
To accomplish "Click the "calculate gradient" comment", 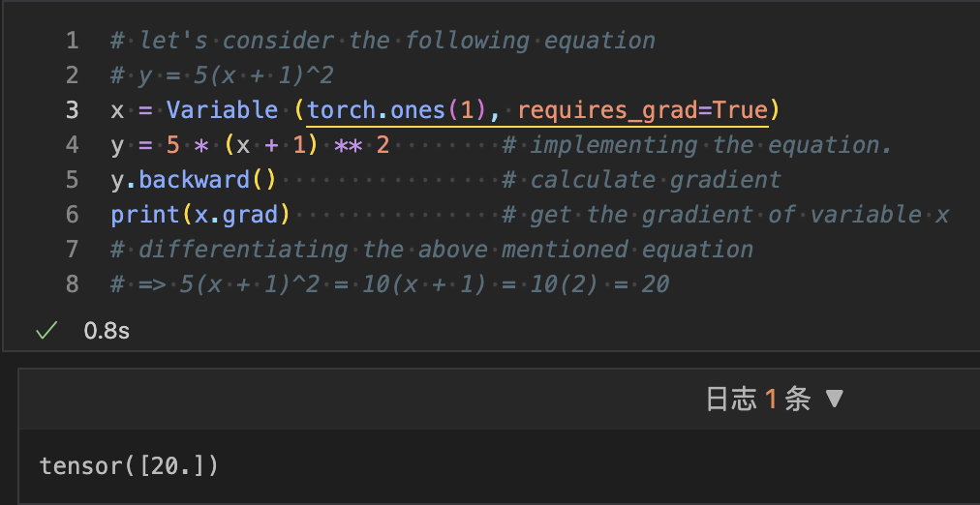I will pos(641,180).
